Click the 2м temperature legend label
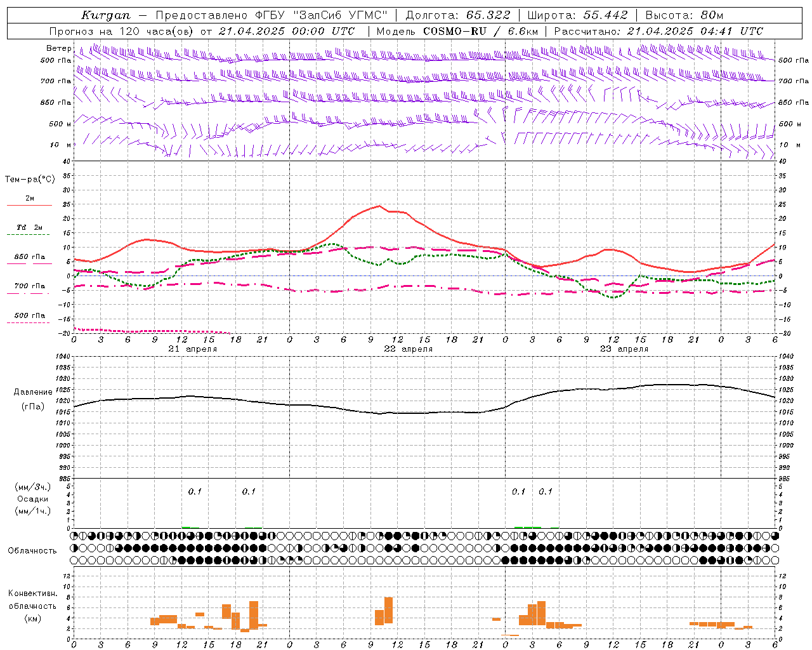This screenshot has width=812, height=650. point(30,198)
